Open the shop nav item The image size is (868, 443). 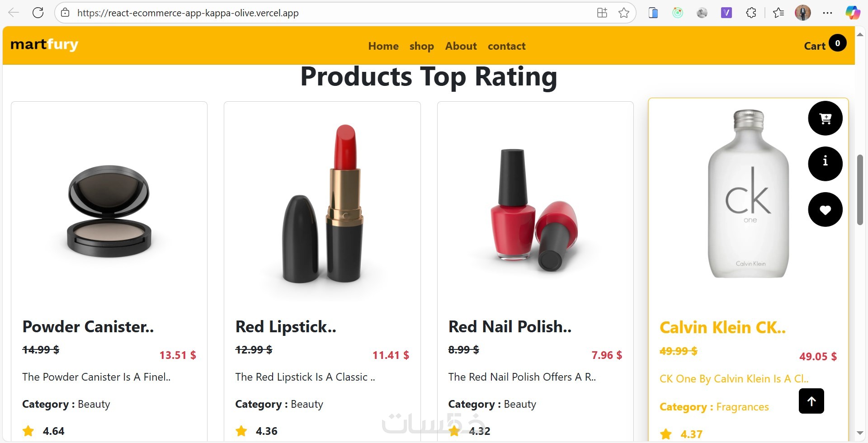pos(421,46)
